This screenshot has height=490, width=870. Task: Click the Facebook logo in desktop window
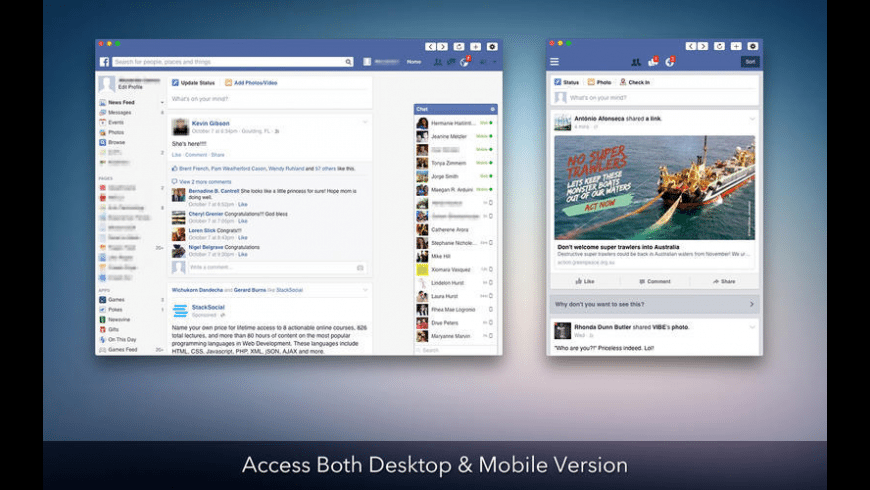tap(104, 62)
